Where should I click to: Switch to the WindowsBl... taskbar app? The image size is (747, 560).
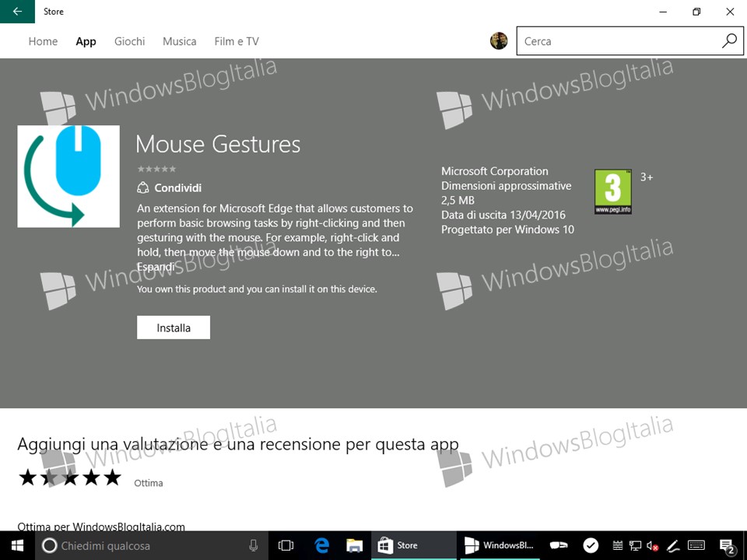click(x=500, y=546)
